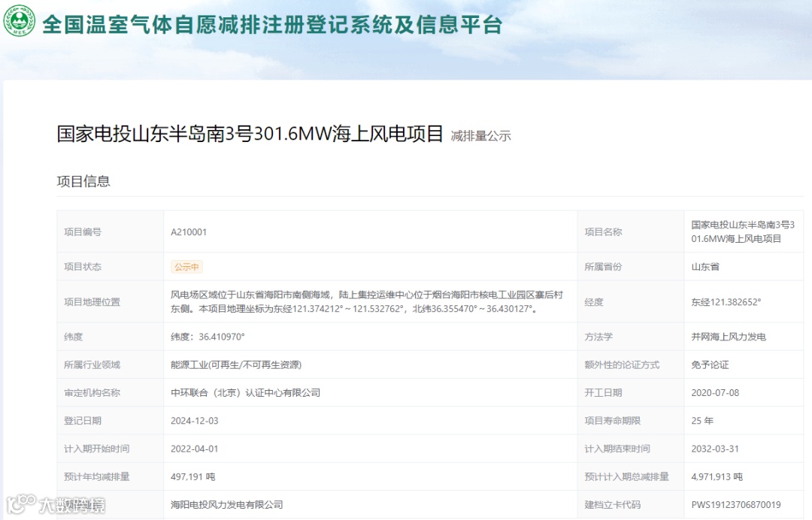The width and height of the screenshot is (812, 520).
Task: Select the value 免予论证
Action: [x=710, y=364]
